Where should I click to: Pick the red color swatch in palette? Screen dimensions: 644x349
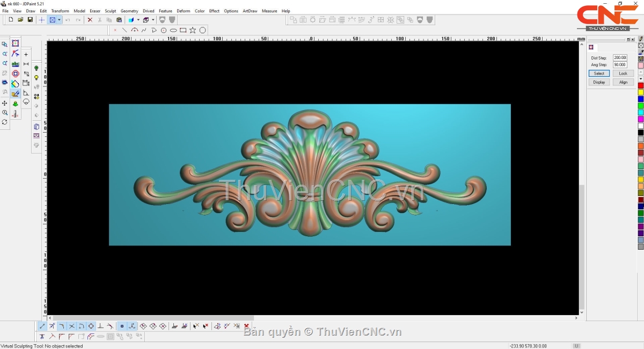(641, 86)
